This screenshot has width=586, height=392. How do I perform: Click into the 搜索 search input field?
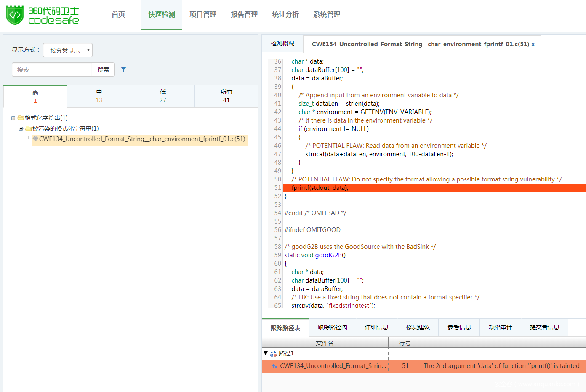(x=52, y=69)
